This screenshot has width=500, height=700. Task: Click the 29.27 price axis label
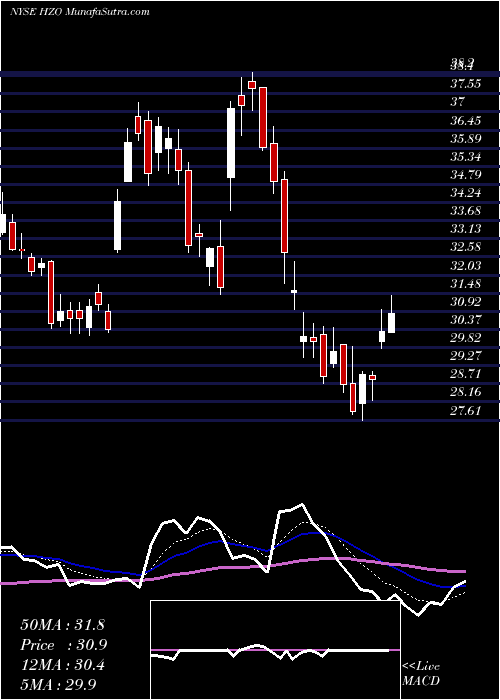click(x=466, y=356)
